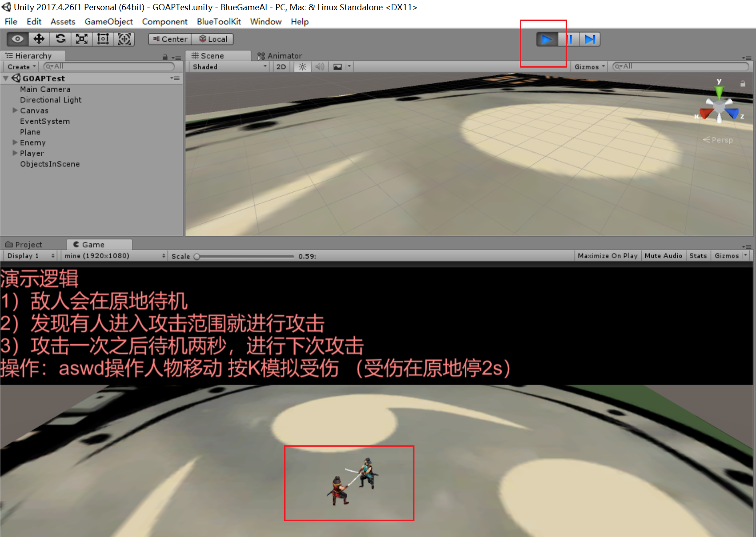Screen dimensions: 756x537
Task: Expand the Player object in Hierarchy
Action: (15, 153)
